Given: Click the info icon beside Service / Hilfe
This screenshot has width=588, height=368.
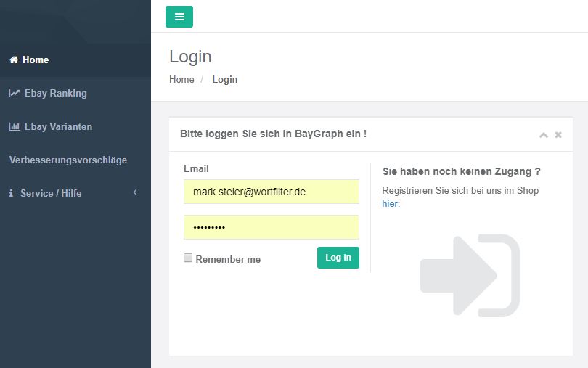Looking at the screenshot, I should pos(11,193).
